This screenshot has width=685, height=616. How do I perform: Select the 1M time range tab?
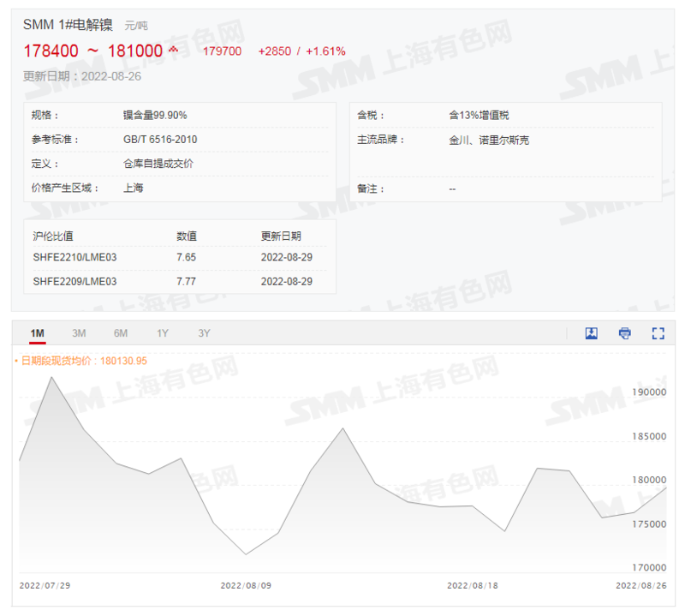click(36, 332)
